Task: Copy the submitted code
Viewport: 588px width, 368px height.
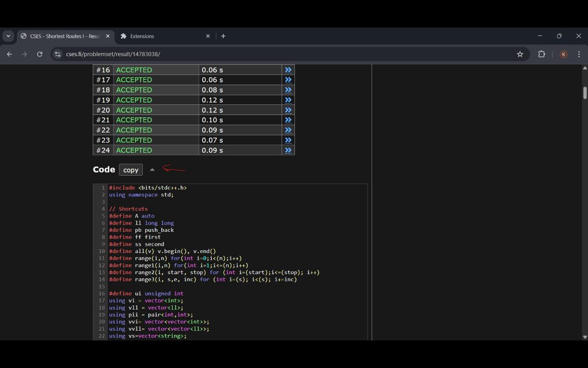Action: click(131, 170)
